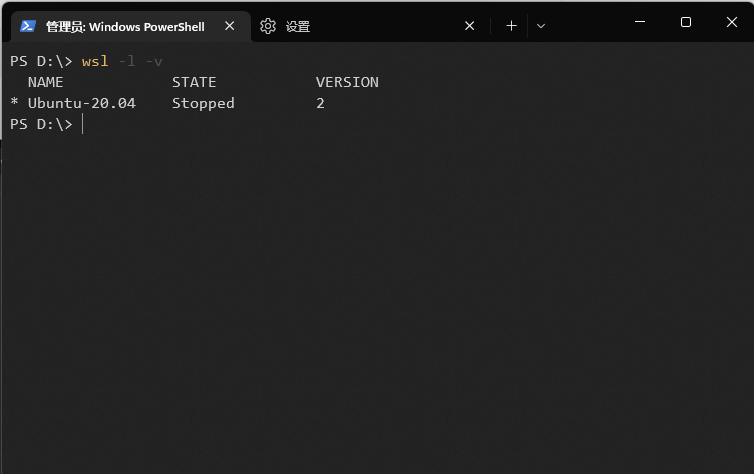Click the Stopped state value
This screenshot has width=754, height=474.
click(x=203, y=103)
